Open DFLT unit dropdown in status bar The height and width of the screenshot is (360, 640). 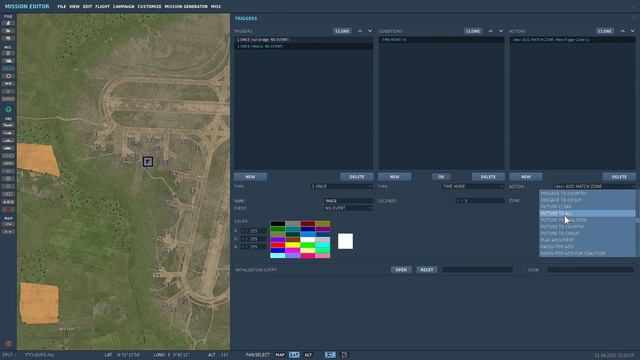click(10, 355)
